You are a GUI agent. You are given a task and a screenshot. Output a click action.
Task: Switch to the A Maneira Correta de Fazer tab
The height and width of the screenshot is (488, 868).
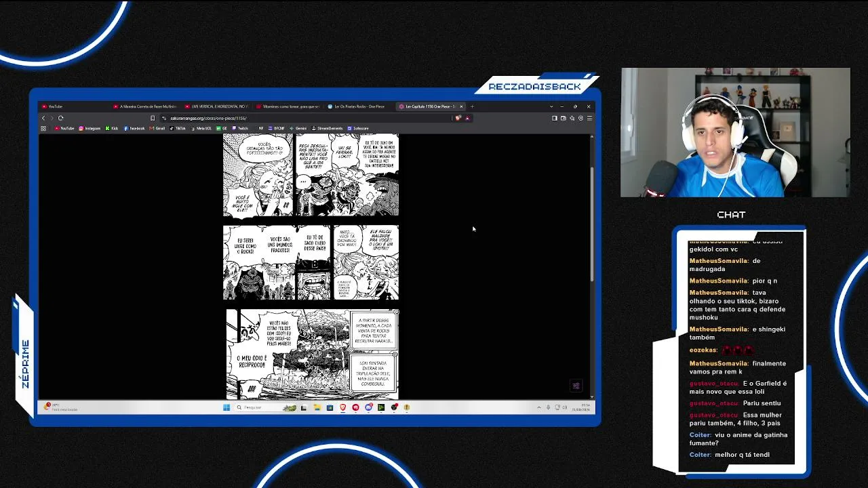(145, 106)
